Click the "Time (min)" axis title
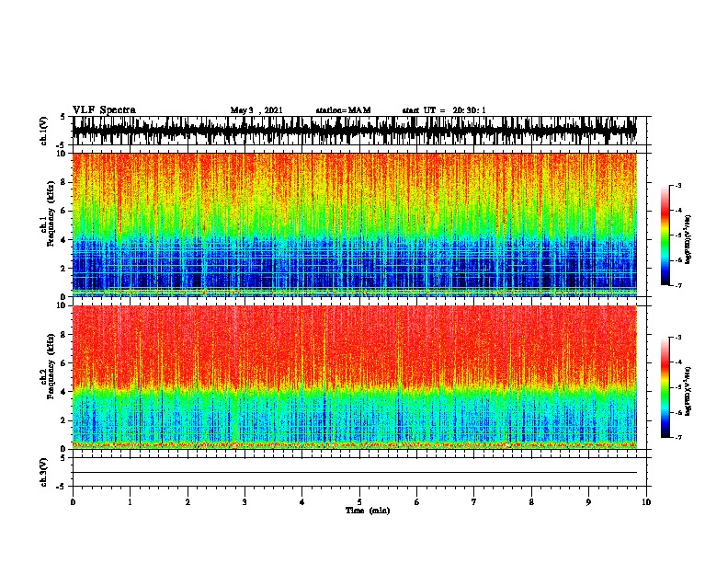Screen dimensions: 728x563 point(368,511)
